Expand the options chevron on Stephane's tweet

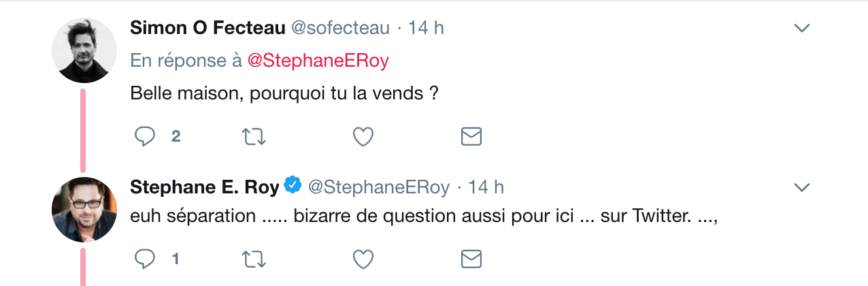pos(802,187)
